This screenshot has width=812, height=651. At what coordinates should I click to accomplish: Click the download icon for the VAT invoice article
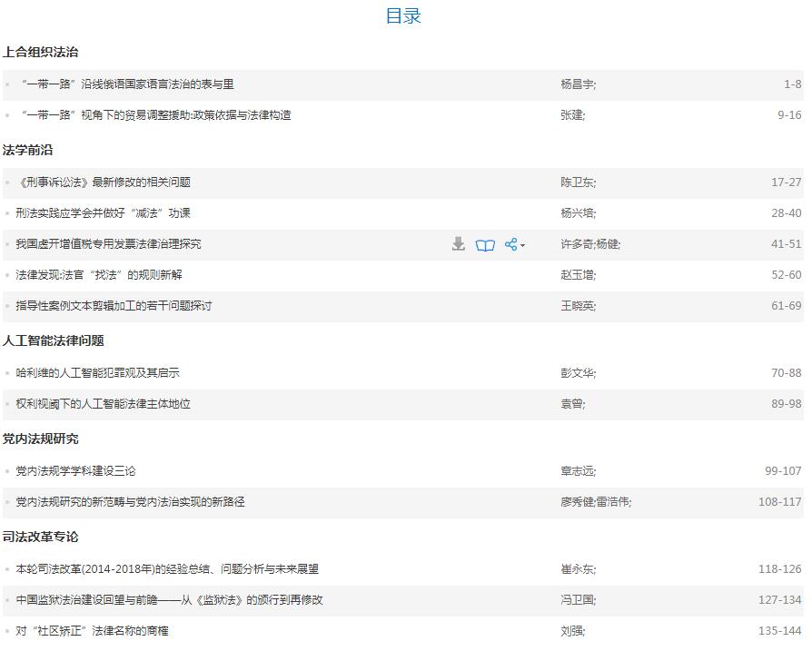pyautogui.click(x=459, y=244)
